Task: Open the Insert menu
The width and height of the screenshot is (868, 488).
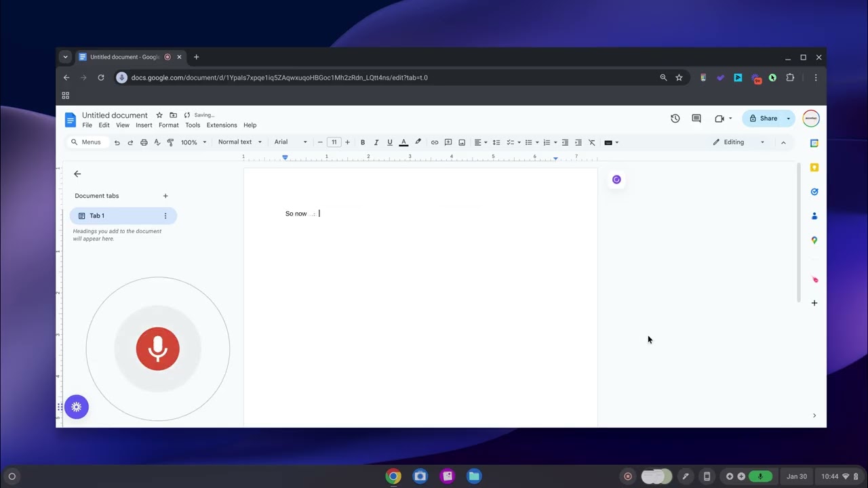Action: [x=144, y=125]
